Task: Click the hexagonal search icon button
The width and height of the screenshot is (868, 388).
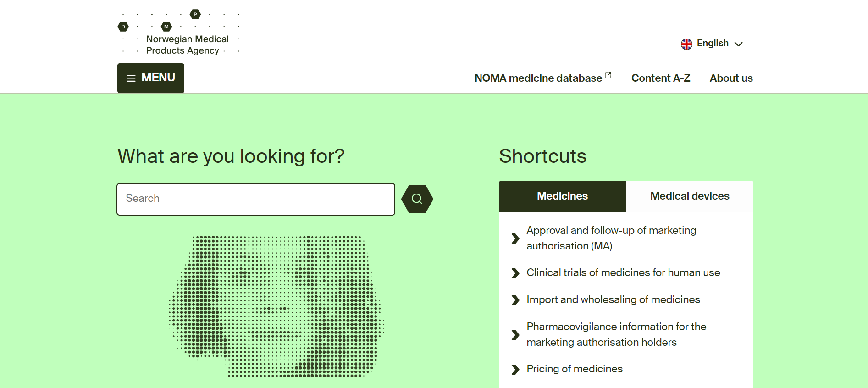Action: [x=417, y=199]
